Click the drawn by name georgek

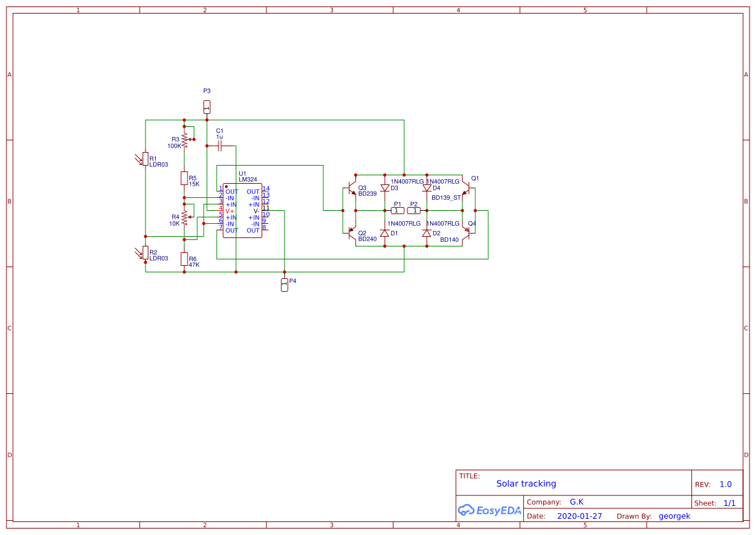tap(674, 516)
